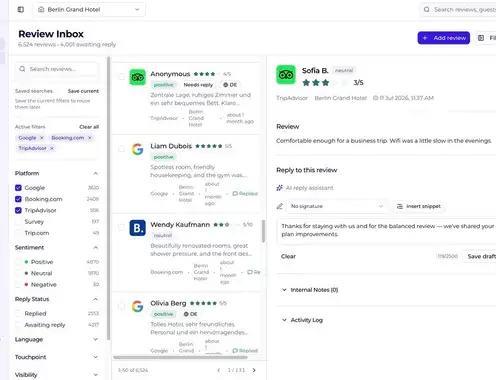
Task: Uncheck the Booking.com platform checkbox
Action: 18,199
